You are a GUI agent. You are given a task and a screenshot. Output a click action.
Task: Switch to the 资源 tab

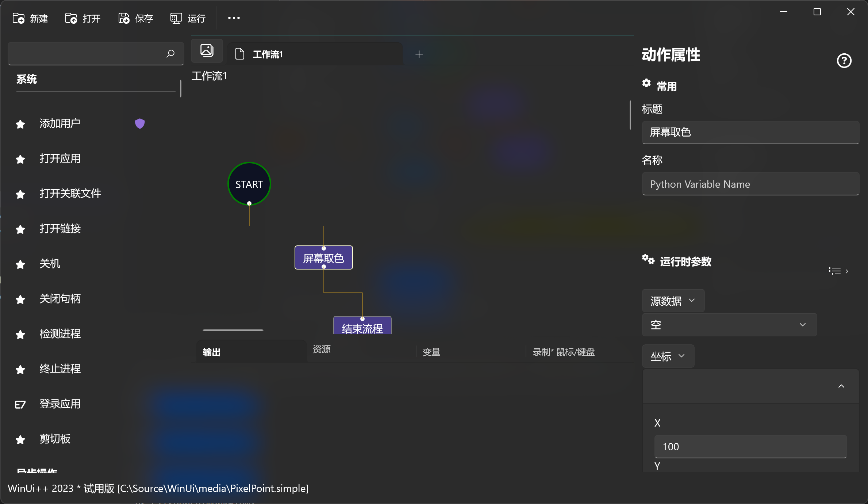point(322,349)
